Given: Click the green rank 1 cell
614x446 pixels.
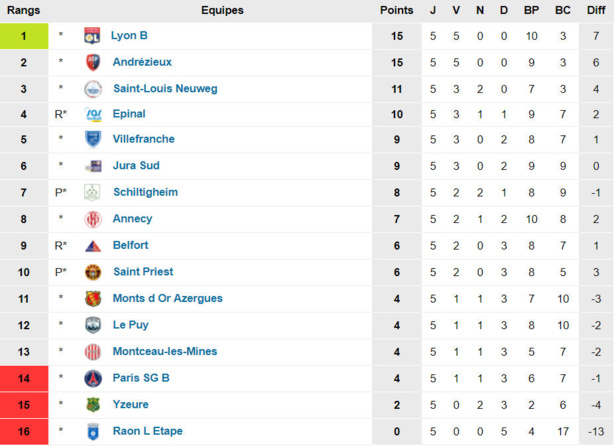Looking at the screenshot, I should pos(24,36).
